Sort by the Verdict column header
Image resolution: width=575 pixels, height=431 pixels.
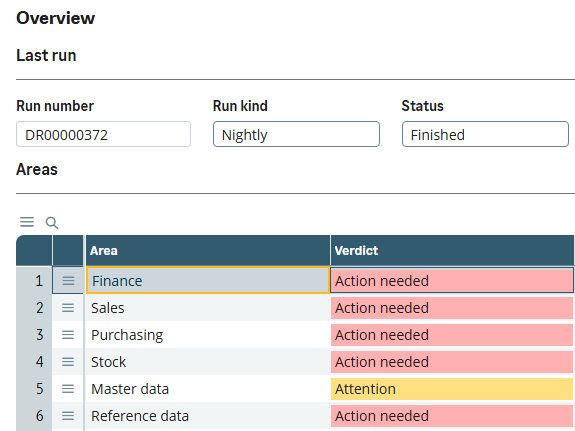(452, 251)
